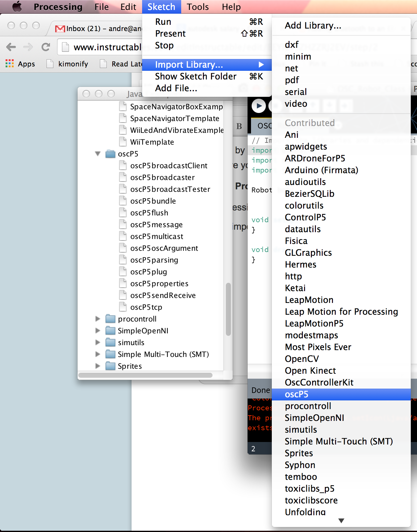Click the WiiTemplate file icon
The height and width of the screenshot is (532, 417).
coord(123,142)
